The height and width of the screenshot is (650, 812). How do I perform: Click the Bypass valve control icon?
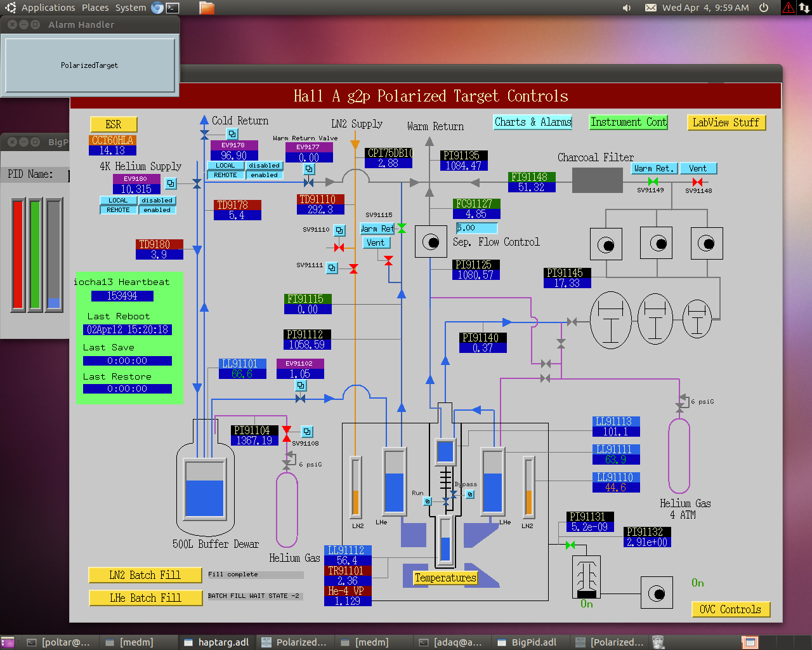click(470, 494)
